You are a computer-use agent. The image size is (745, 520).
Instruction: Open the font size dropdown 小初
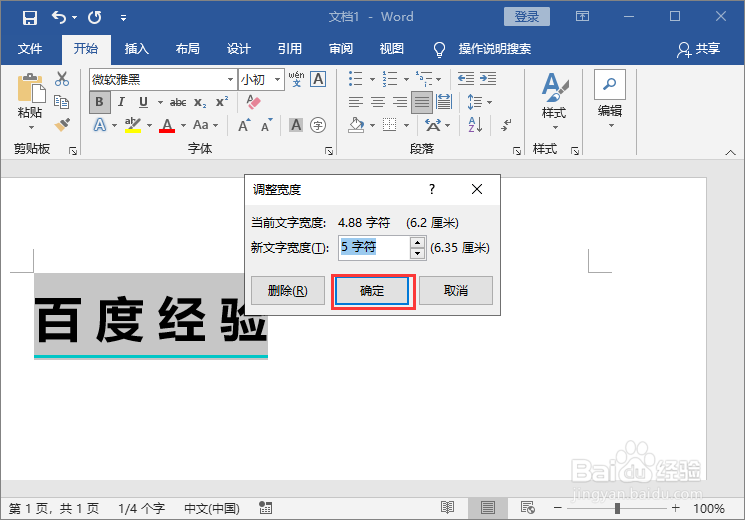[277, 79]
